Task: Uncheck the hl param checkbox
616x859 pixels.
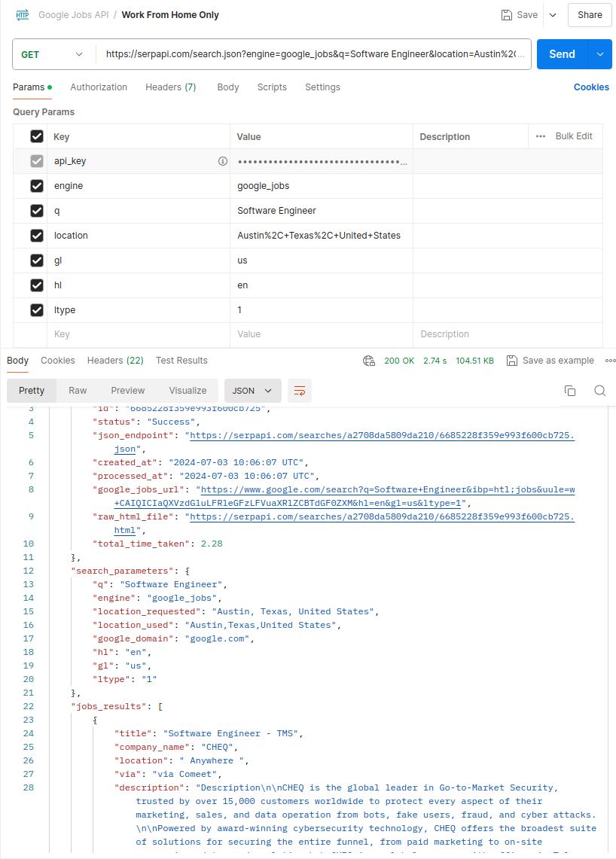Action: [37, 285]
